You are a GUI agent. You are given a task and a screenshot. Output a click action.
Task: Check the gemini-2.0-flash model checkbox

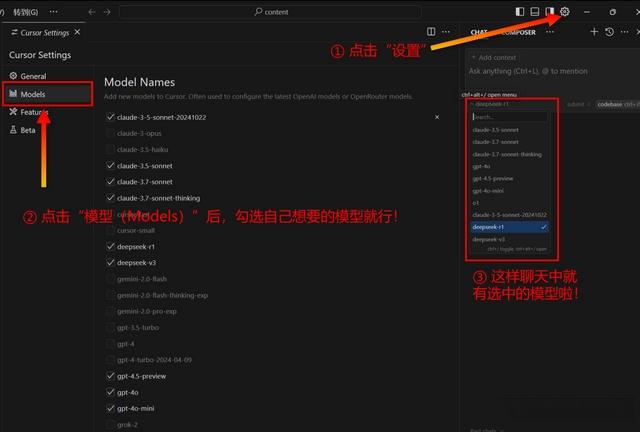pos(110,279)
